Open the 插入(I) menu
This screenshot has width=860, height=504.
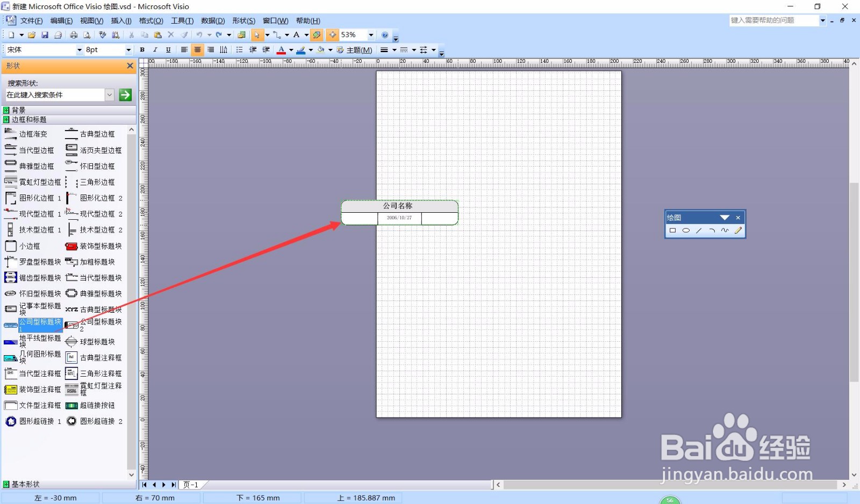pos(121,20)
